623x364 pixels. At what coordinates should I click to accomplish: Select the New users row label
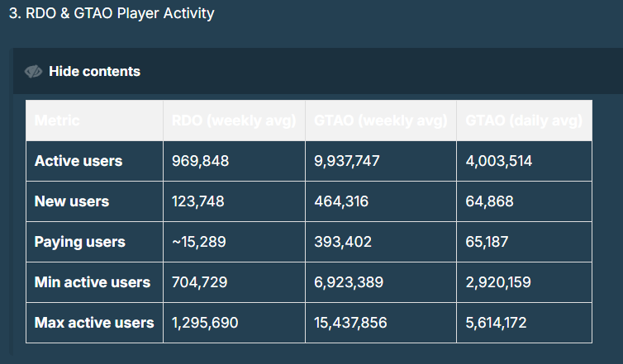tap(72, 201)
